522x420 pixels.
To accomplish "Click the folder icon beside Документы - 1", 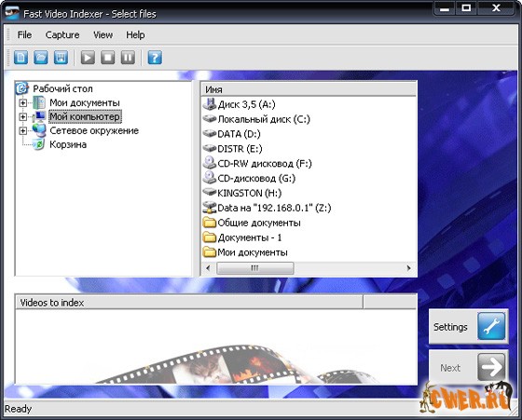I will pos(210,237).
